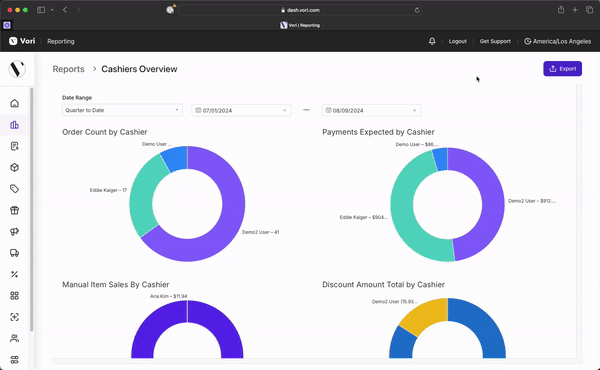
Task: Click the 'Discount Amount Total by Cashier' heading
Action: click(383, 285)
